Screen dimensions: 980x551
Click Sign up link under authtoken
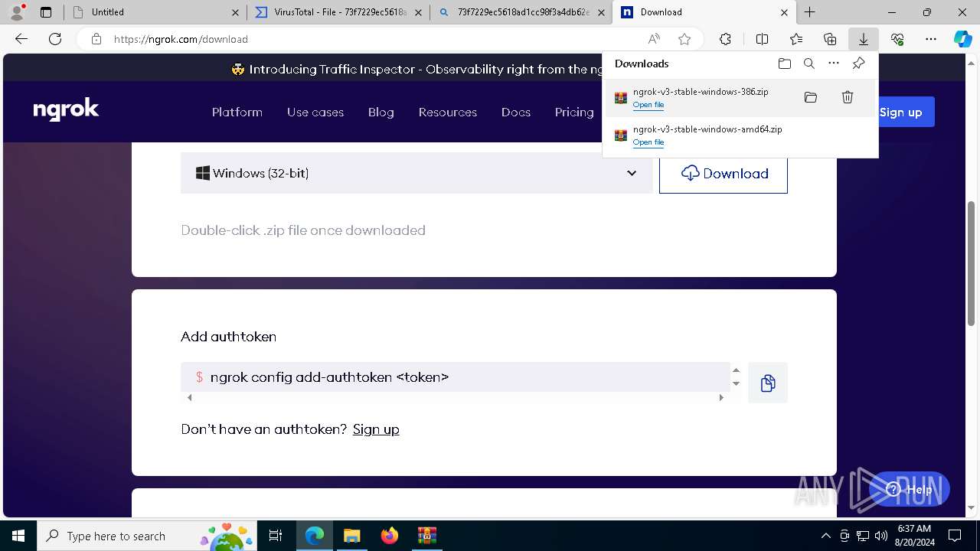[376, 429]
